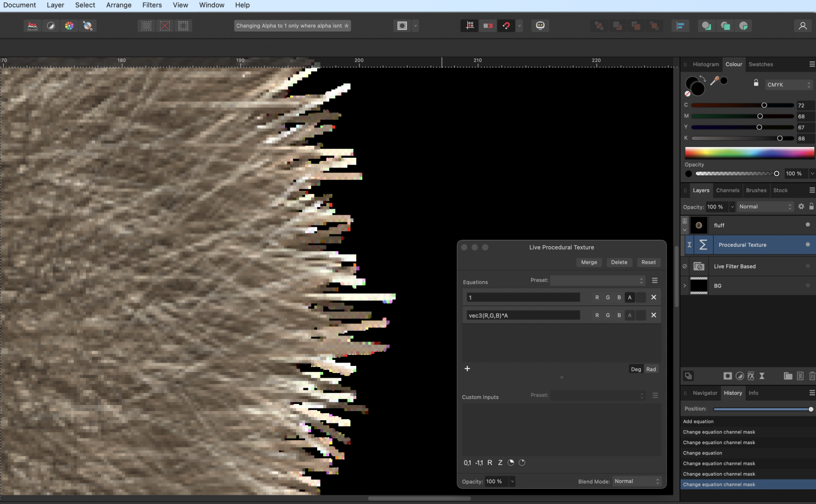The height and width of the screenshot is (504, 816).
Task: Click the Live Filters FX icon below the Layers panel
Action: pyautogui.click(x=751, y=376)
